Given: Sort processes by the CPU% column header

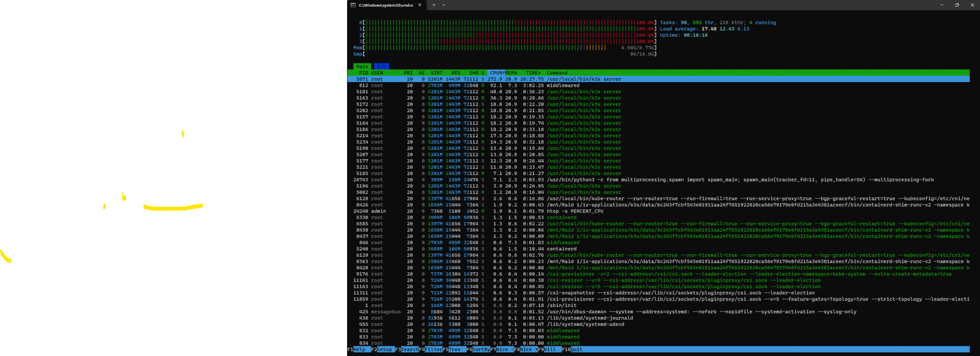Looking at the screenshot, I should [x=496, y=73].
